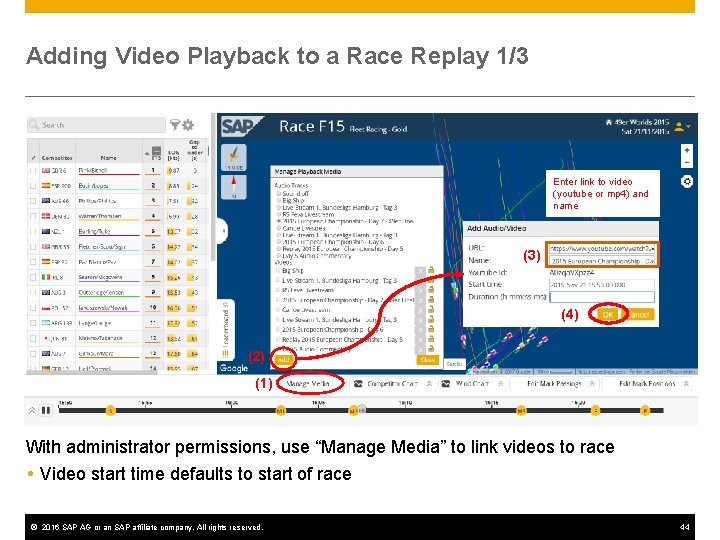
Task: Click lock for Replay 2015 European Championship video
Action: (x=431, y=339)
